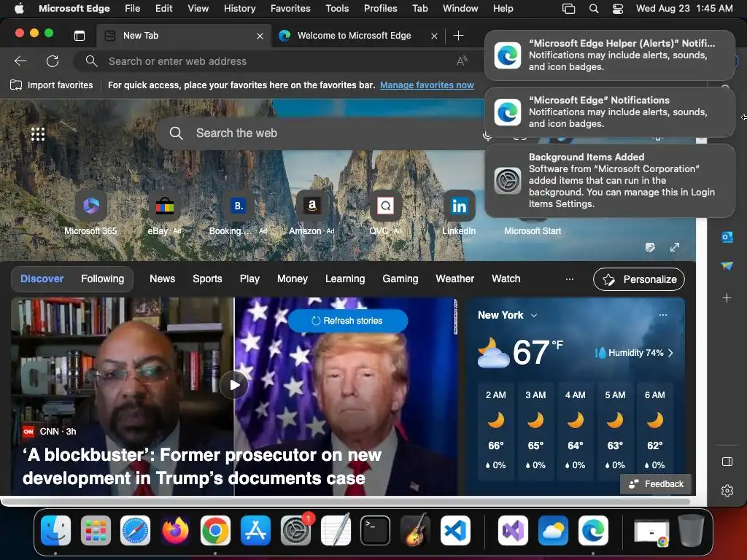Open the Favorites menu in menu bar
The height and width of the screenshot is (560, 747).
pyautogui.click(x=290, y=9)
